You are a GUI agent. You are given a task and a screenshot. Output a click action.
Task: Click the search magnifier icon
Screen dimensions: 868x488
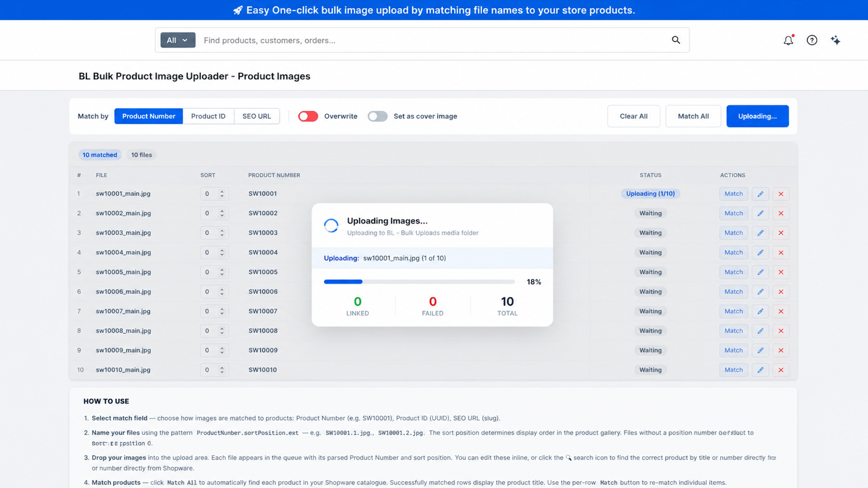[x=676, y=40]
